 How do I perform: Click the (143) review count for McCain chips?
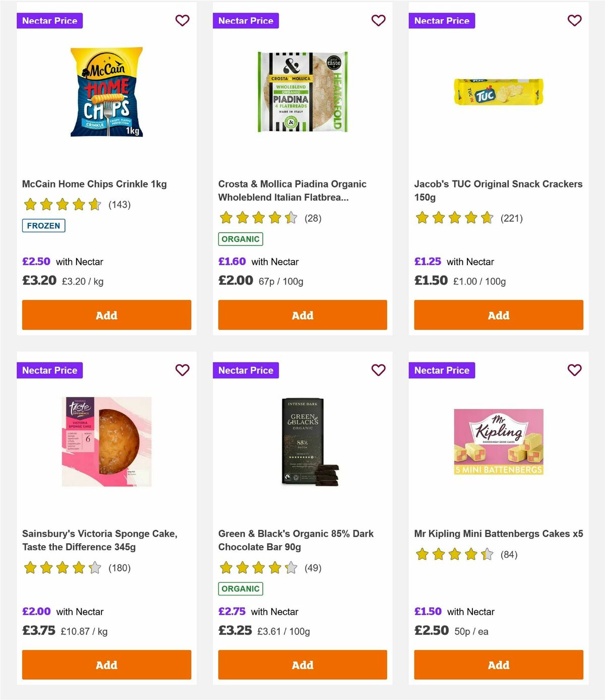119,205
